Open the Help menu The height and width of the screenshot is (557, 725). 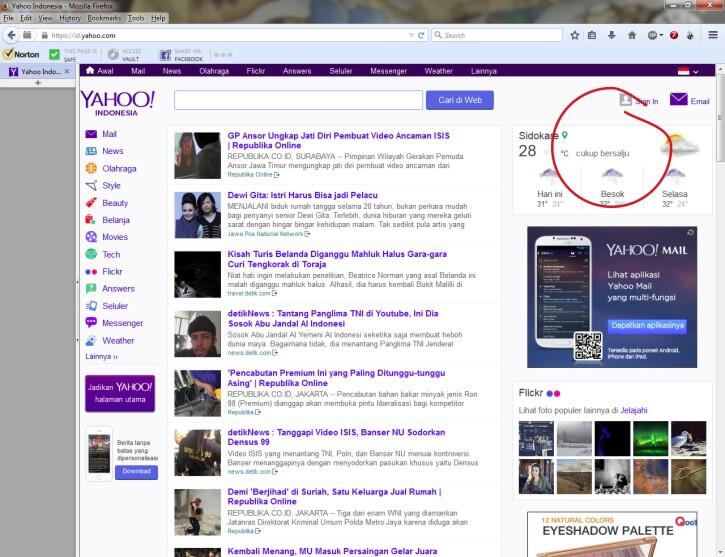click(158, 18)
